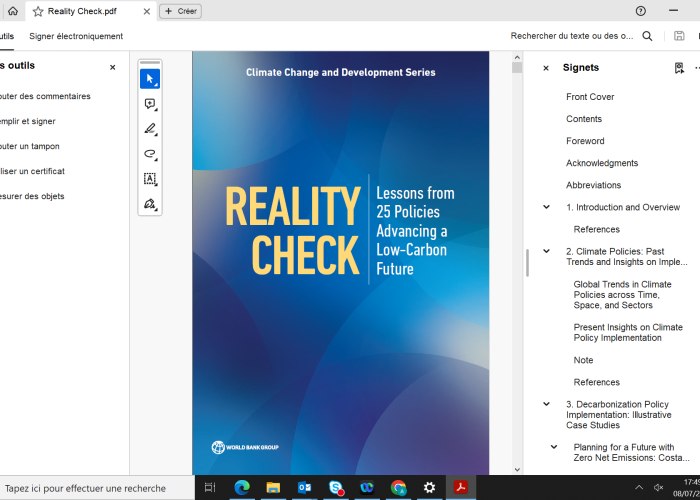Close the Signets bookmarks panel
The width and height of the screenshot is (700, 500).
click(x=546, y=68)
